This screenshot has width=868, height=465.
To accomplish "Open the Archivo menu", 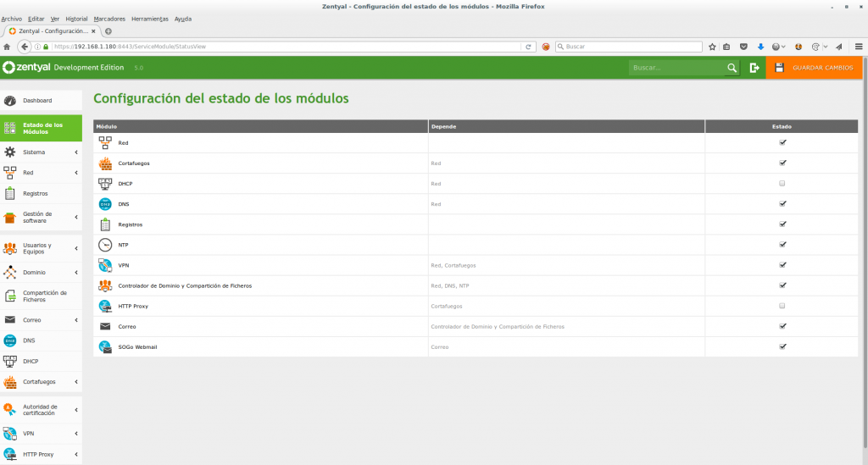I will point(12,19).
